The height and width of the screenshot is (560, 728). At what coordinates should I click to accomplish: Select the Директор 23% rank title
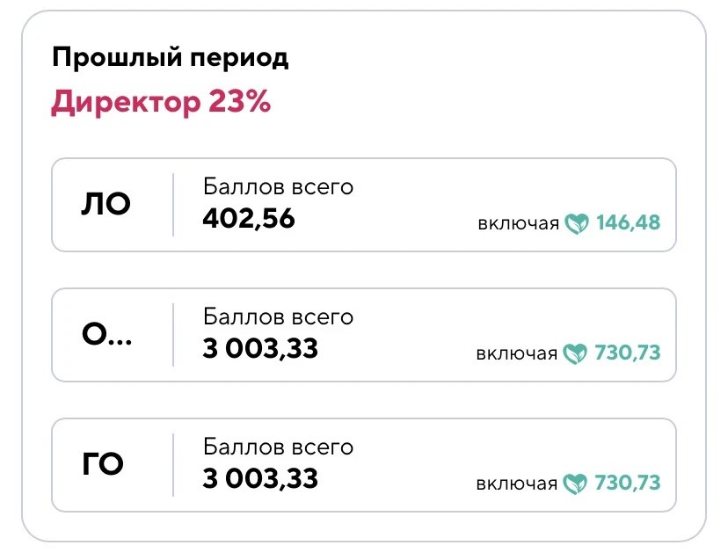(x=161, y=102)
